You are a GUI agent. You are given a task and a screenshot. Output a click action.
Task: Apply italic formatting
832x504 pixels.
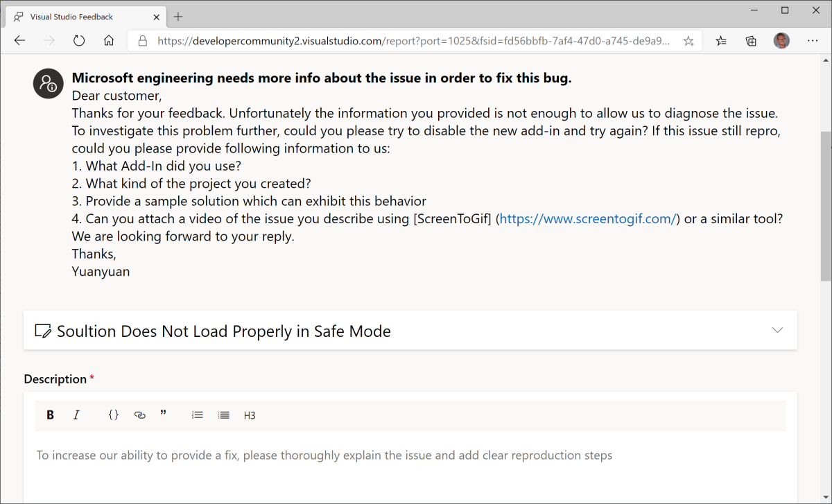coord(76,415)
